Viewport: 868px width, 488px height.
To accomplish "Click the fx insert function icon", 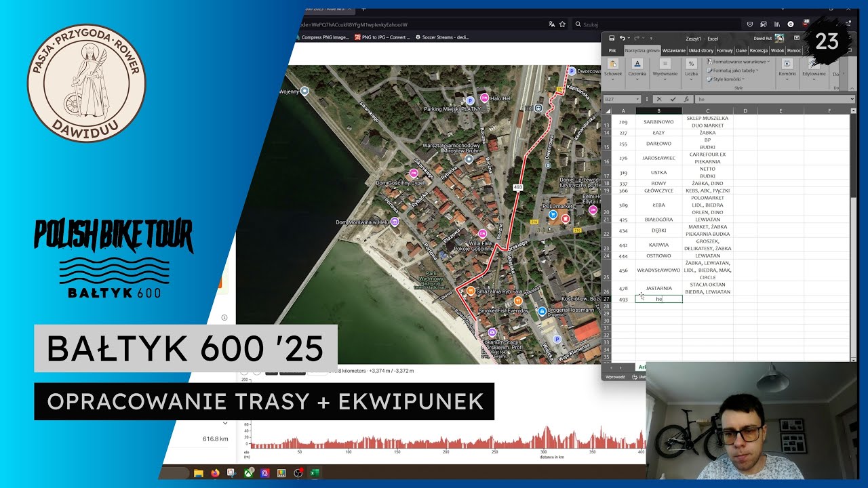I will point(686,99).
